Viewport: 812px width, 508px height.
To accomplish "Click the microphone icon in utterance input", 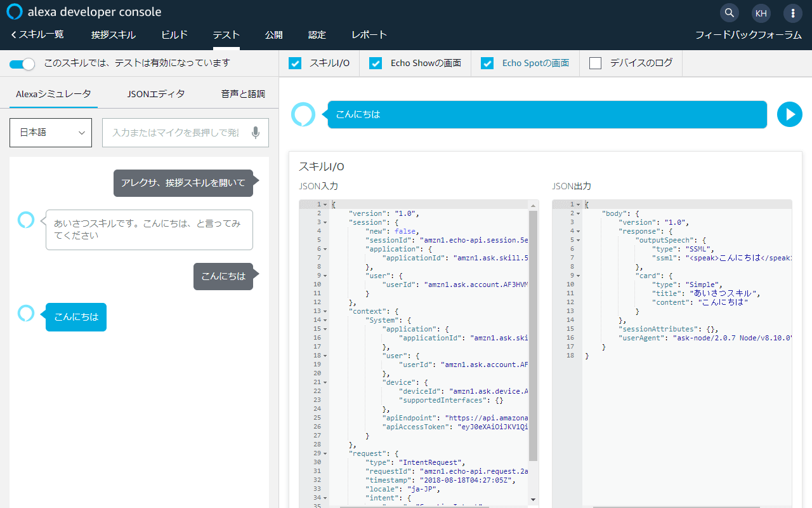I will pyautogui.click(x=255, y=133).
